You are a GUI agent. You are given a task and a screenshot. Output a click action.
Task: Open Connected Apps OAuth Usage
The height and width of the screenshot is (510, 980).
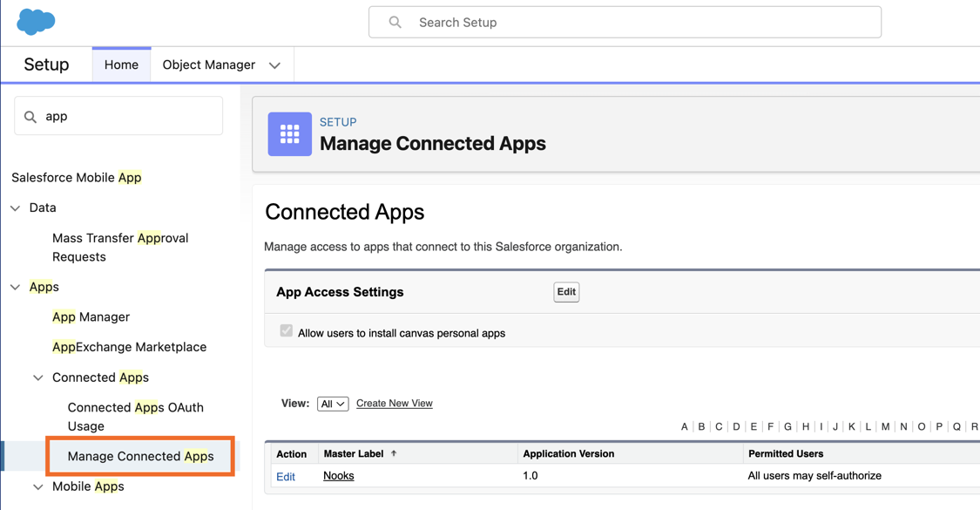coord(136,417)
